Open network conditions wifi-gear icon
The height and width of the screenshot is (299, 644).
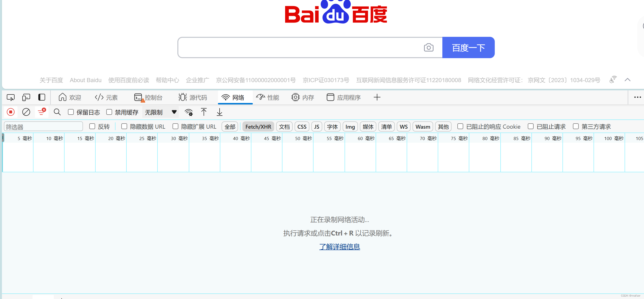tap(189, 112)
